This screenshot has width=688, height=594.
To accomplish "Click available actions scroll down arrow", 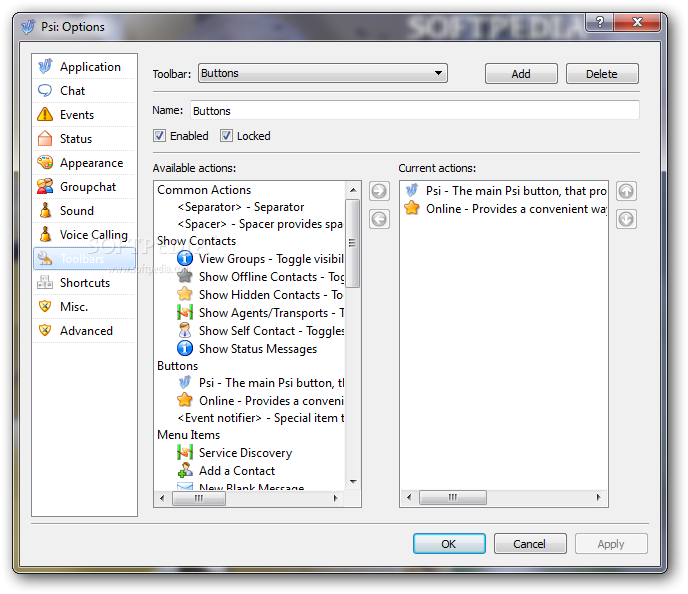I will coord(353,482).
